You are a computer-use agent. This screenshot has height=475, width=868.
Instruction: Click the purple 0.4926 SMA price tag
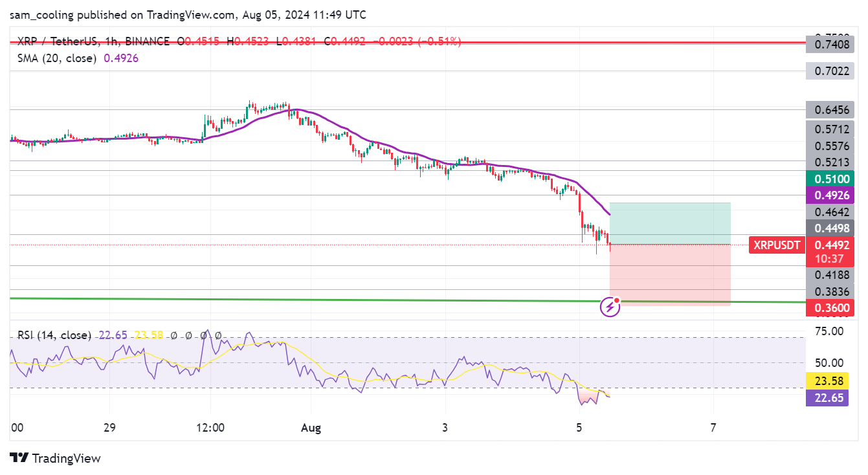pyautogui.click(x=829, y=195)
